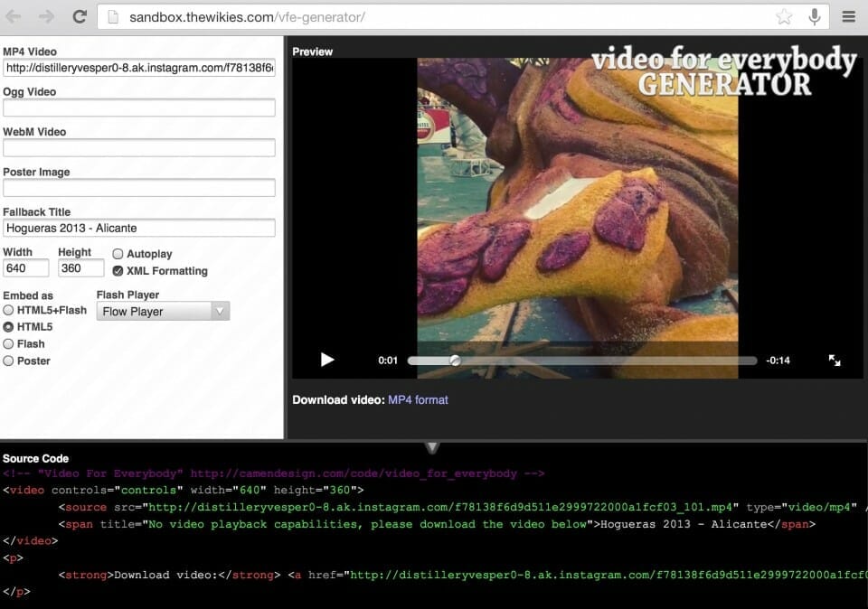Uncheck the XML Formatting checkbox
This screenshot has width=868, height=609.
pyautogui.click(x=118, y=270)
